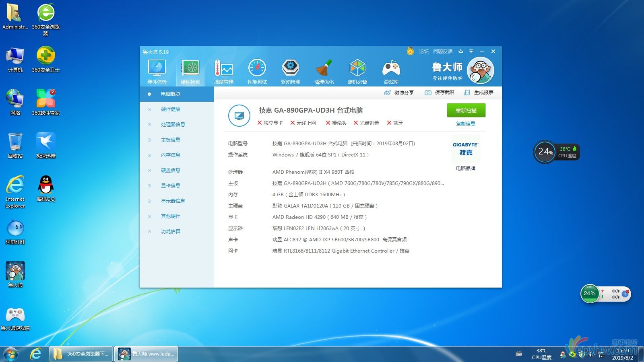Click the 复制信息 copy info link

466,124
